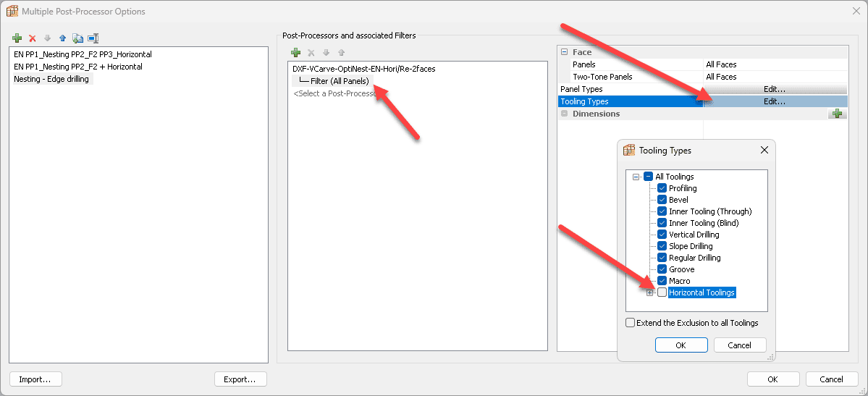The image size is (868, 396).
Task: Add a post-processor with green plus icon
Action: pos(295,53)
